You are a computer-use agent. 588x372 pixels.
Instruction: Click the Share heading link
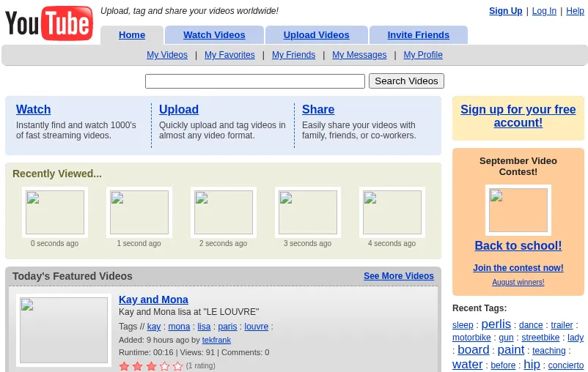tap(318, 109)
